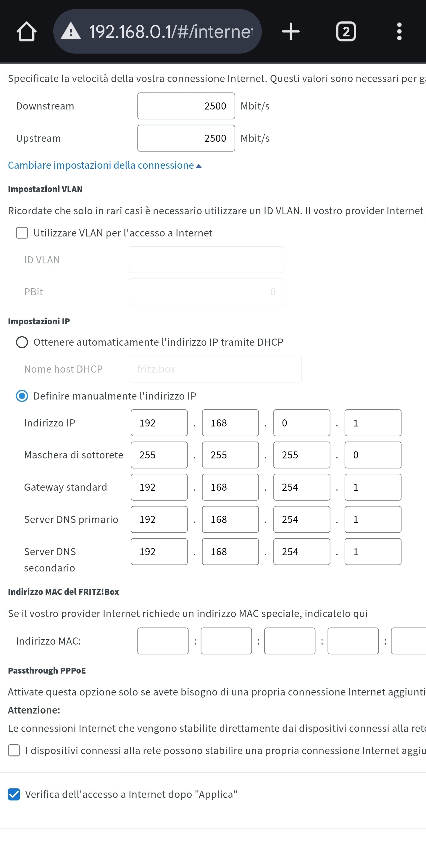Click the Downstream speed field
426x868 pixels.
(186, 106)
